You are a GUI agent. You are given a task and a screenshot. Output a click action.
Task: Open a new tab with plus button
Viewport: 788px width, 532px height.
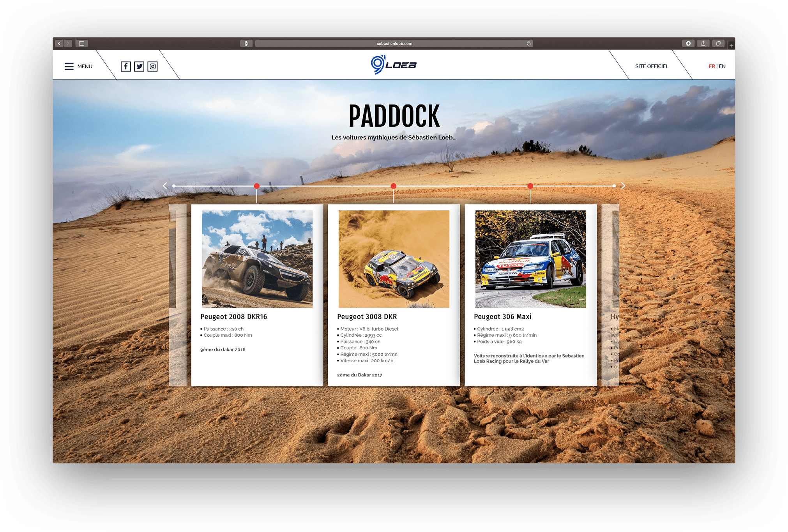731,46
